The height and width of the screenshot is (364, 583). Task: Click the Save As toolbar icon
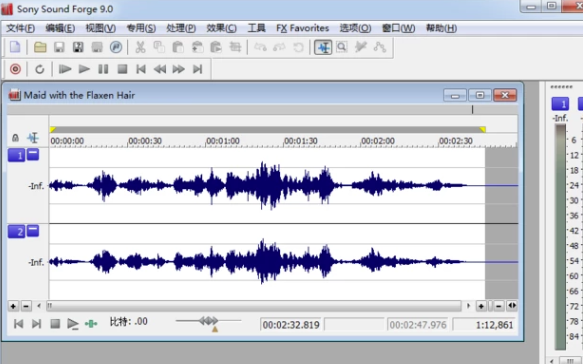pos(78,47)
